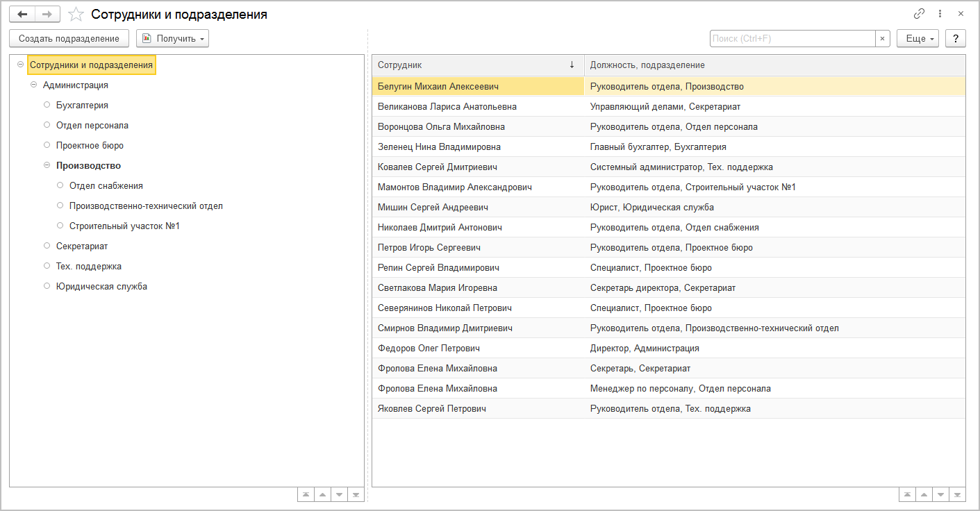Image resolution: width=980 pixels, height=511 pixels.
Task: Click into the search input field
Action: click(792, 39)
